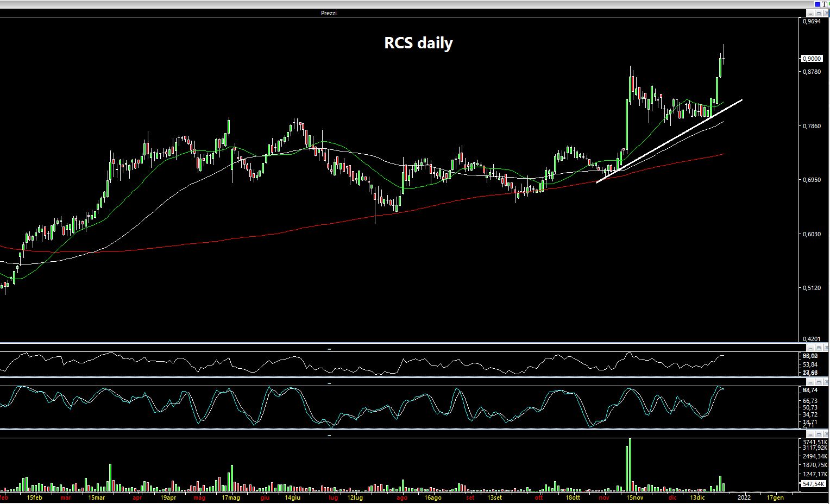Click the 0,9694 price axis label

812,22
